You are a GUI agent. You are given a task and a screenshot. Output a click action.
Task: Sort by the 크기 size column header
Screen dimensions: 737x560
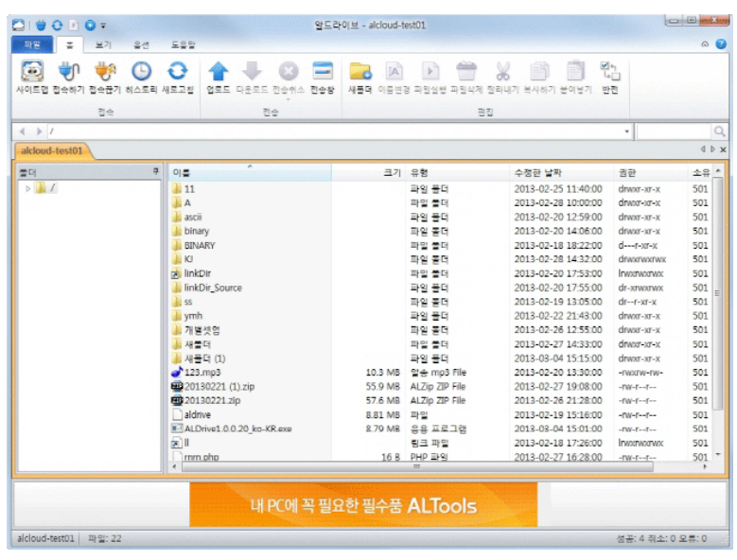(369, 172)
